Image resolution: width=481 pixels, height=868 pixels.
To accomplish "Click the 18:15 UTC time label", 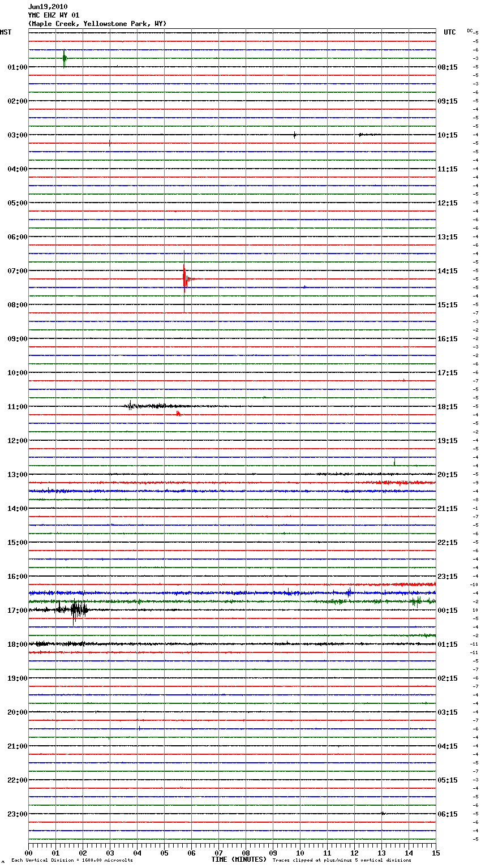I will pyautogui.click(x=448, y=407).
